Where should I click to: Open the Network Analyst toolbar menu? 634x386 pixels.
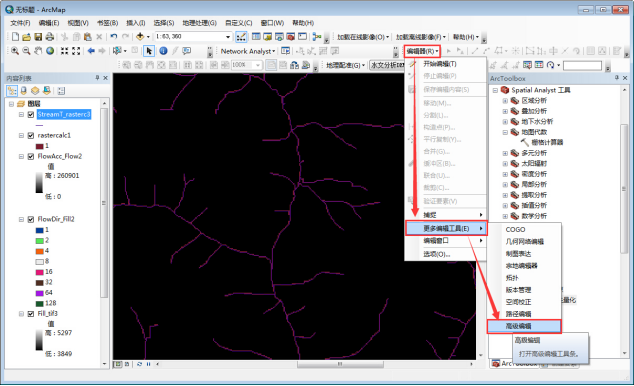[248, 51]
